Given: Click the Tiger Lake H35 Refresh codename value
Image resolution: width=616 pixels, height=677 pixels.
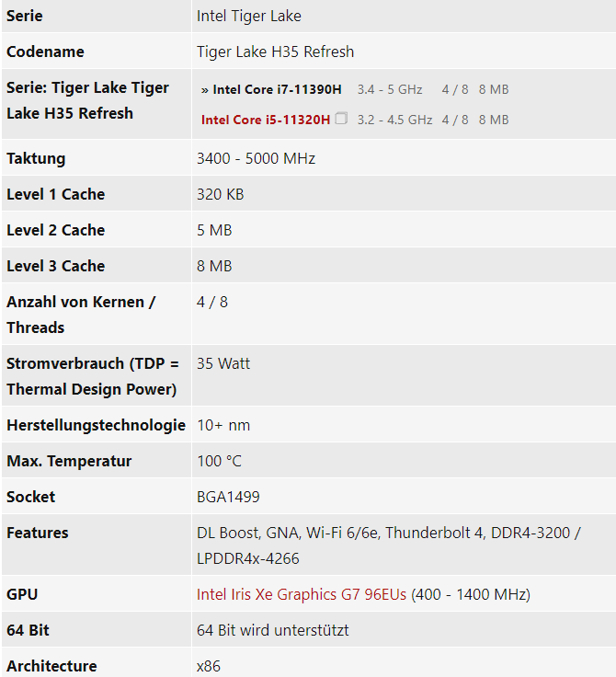Looking at the screenshot, I should point(275,52).
